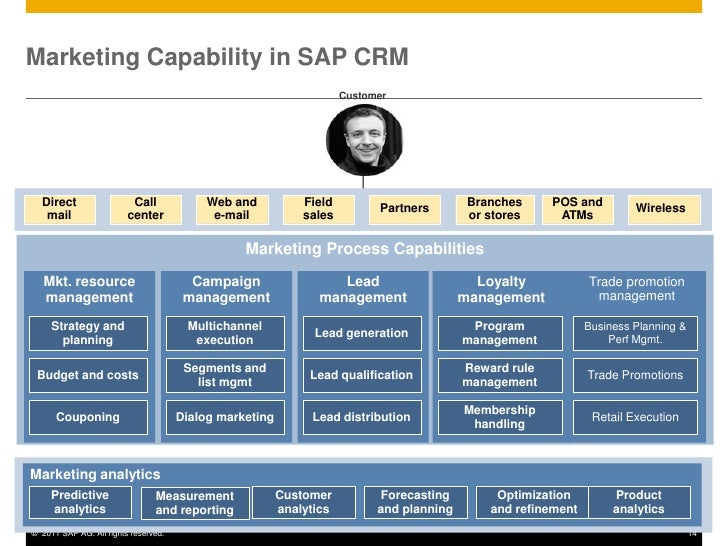Click the Multichannel execution box

coord(225,333)
